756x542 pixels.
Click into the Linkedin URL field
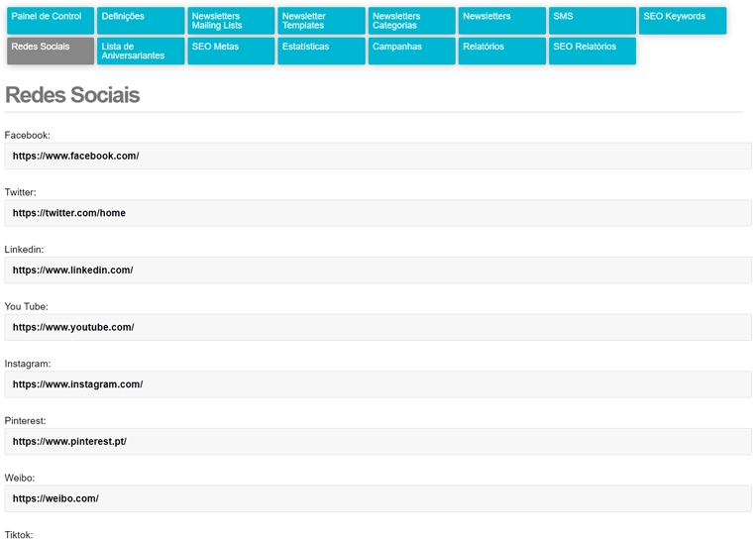pos(378,271)
